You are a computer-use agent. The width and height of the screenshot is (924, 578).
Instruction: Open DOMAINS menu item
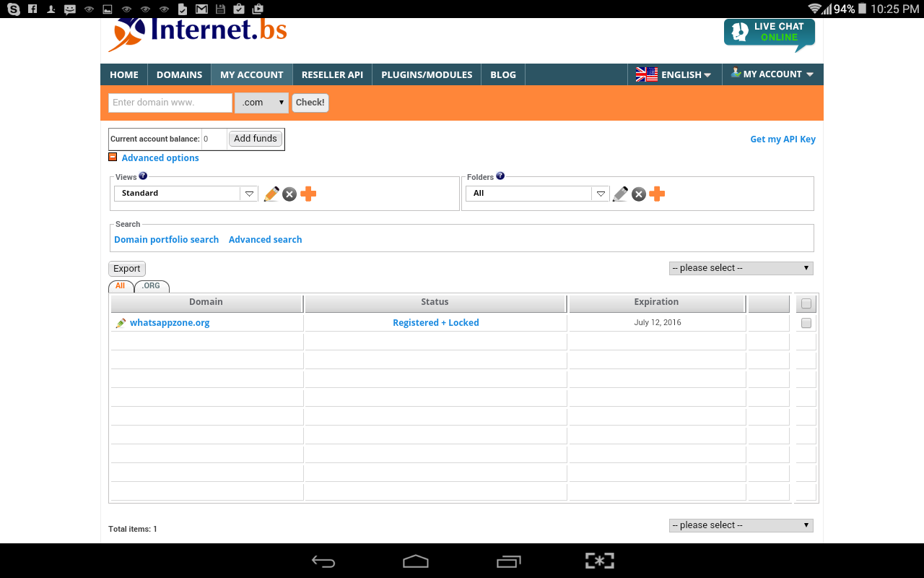[x=179, y=74]
